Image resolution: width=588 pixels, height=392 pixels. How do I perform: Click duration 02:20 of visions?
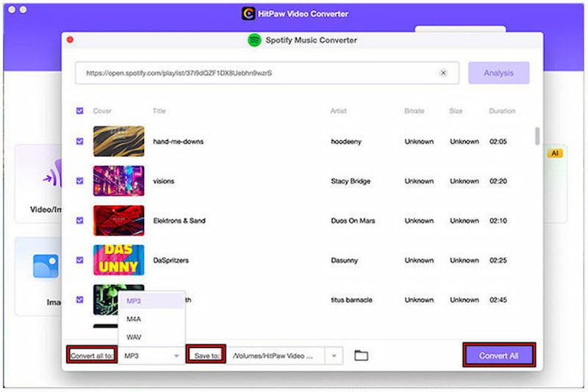pyautogui.click(x=498, y=181)
